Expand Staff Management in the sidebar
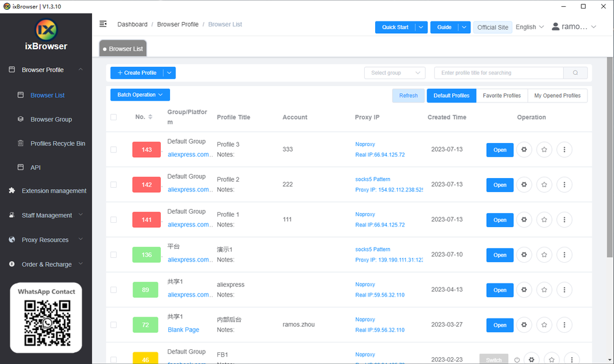The width and height of the screenshot is (614, 364). click(x=46, y=215)
